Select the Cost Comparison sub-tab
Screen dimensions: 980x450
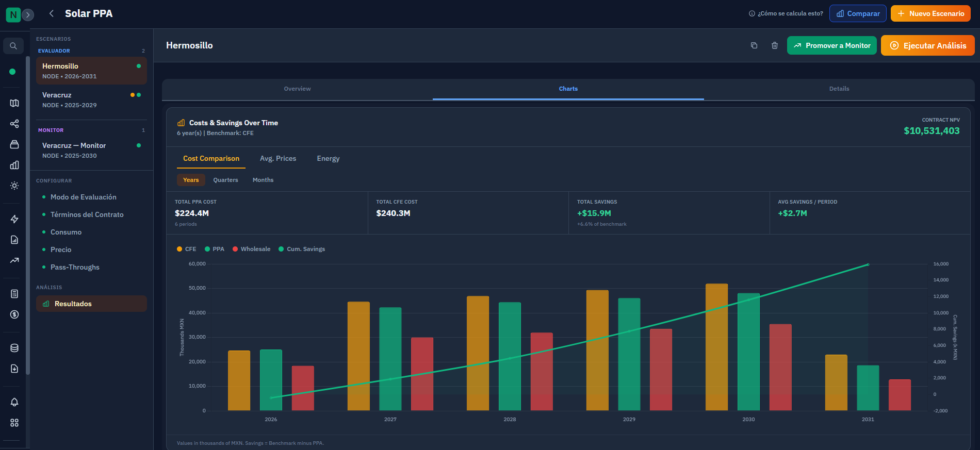[211, 158]
